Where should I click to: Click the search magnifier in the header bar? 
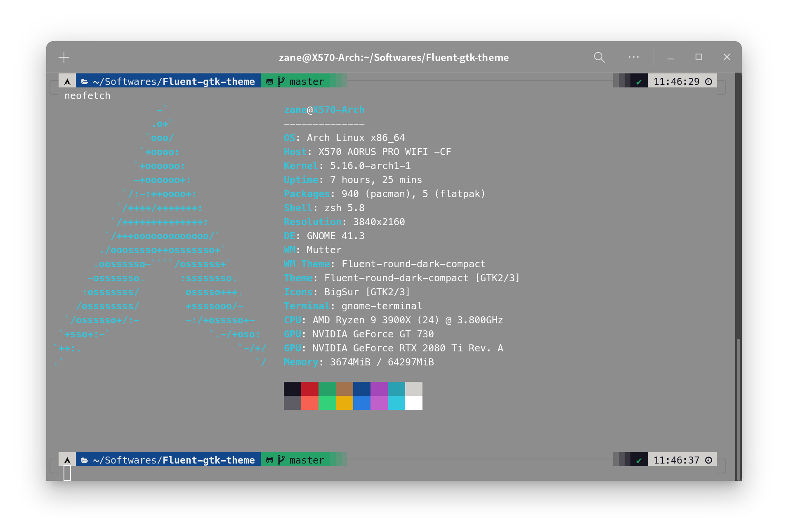click(x=599, y=57)
